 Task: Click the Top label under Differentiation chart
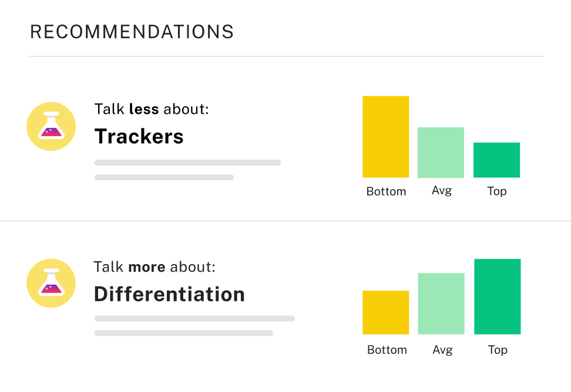click(x=498, y=350)
